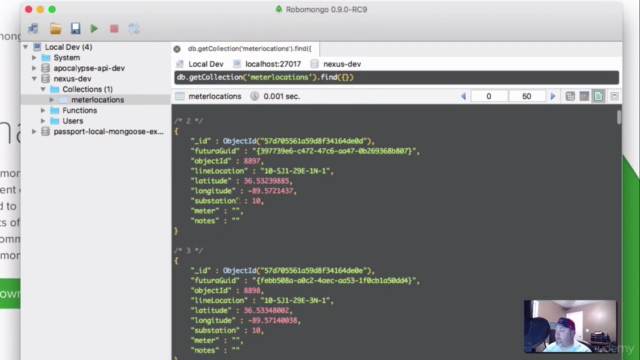Edit the skip value field showing 0
Image resolution: width=640 pixels, height=360 pixels.
coord(489,96)
